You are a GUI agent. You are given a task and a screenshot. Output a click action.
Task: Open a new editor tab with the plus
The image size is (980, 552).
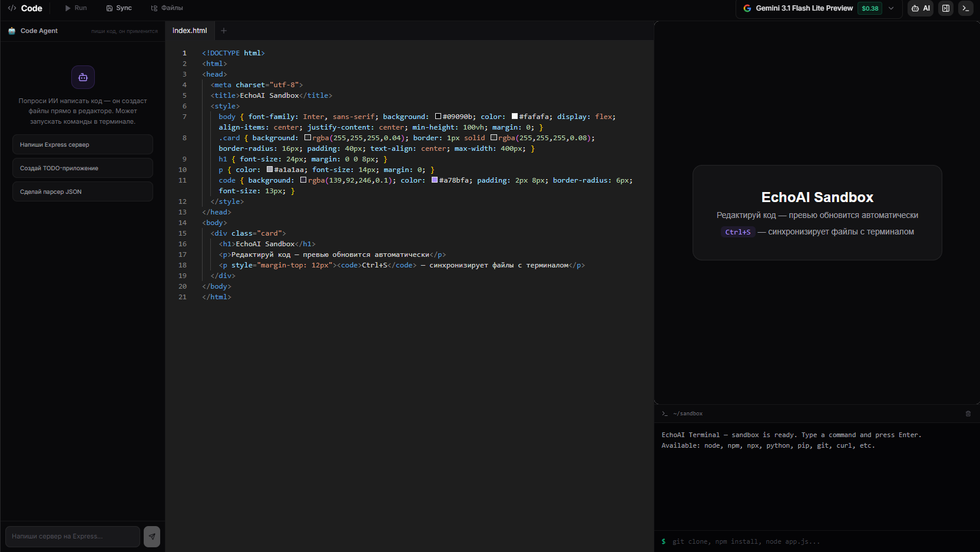[x=223, y=30]
